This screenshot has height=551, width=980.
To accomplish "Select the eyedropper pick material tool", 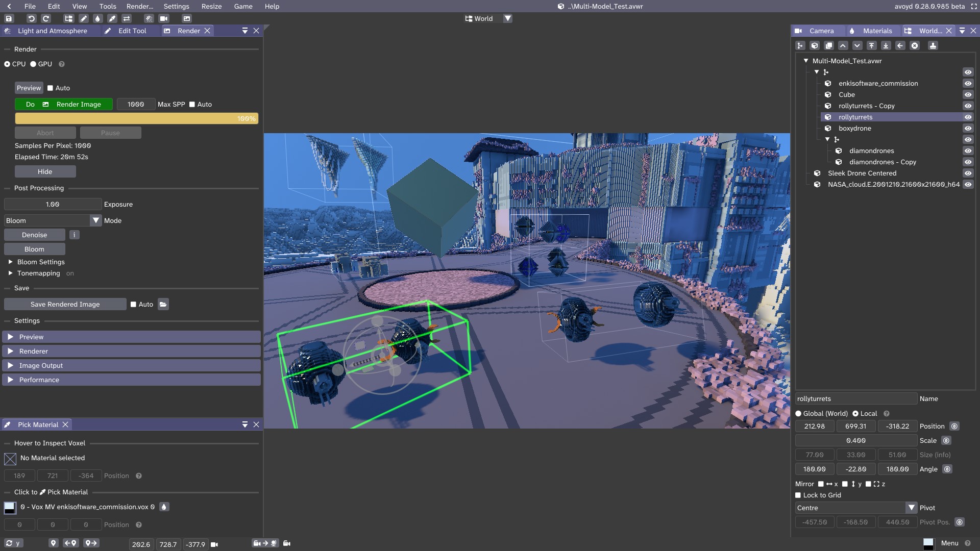I will [112, 18].
